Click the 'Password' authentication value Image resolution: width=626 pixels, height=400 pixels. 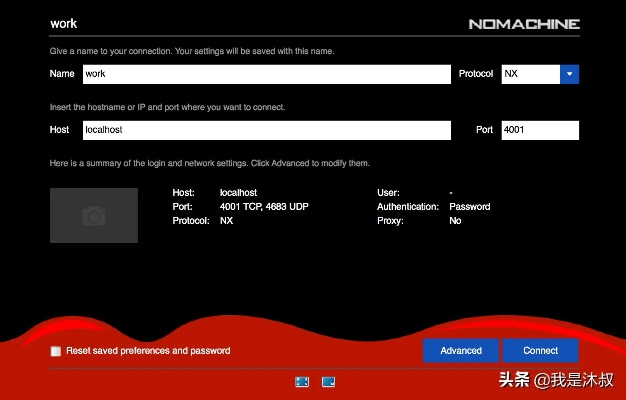click(x=470, y=207)
